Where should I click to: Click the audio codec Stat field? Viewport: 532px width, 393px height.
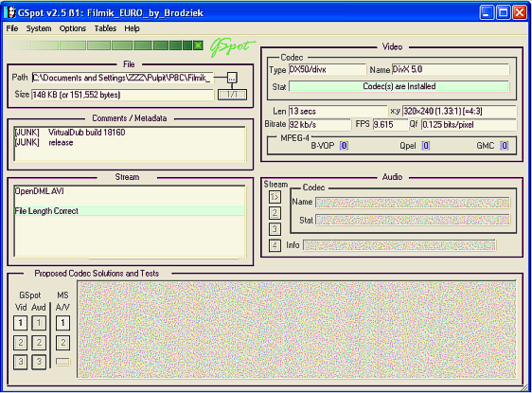tap(413, 220)
